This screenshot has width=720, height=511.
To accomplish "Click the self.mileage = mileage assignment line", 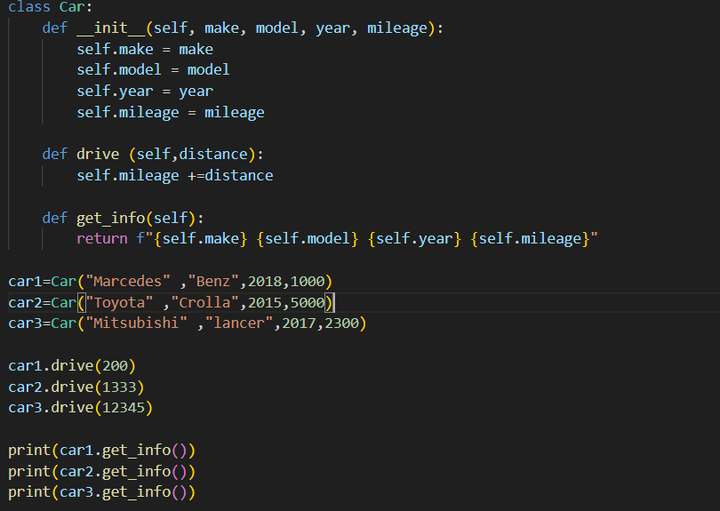I will pos(170,112).
